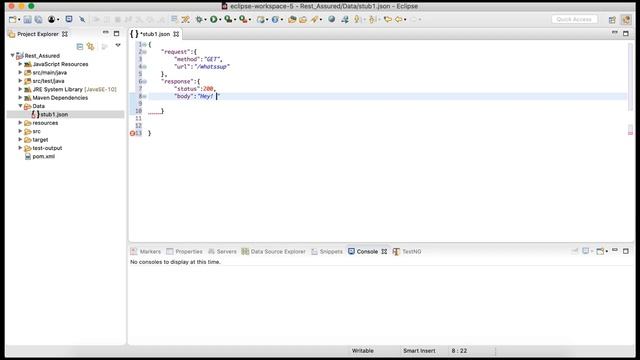Click the Debug bug icon
The width and height of the screenshot is (640, 360).
click(x=199, y=19)
